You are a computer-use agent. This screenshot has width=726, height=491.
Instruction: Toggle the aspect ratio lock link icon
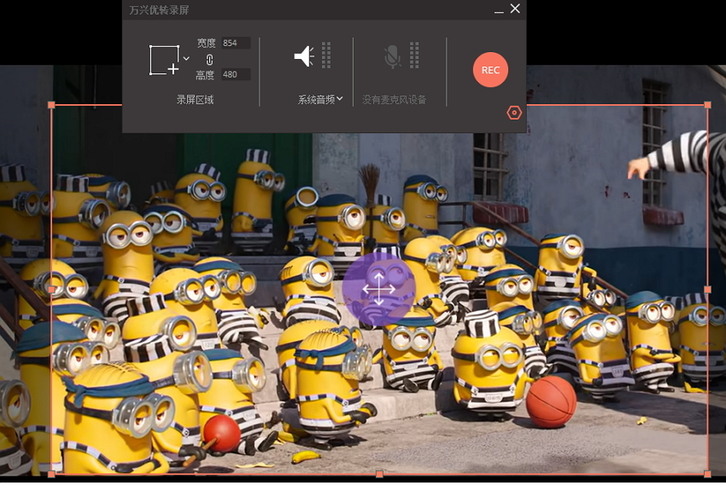tap(210, 59)
